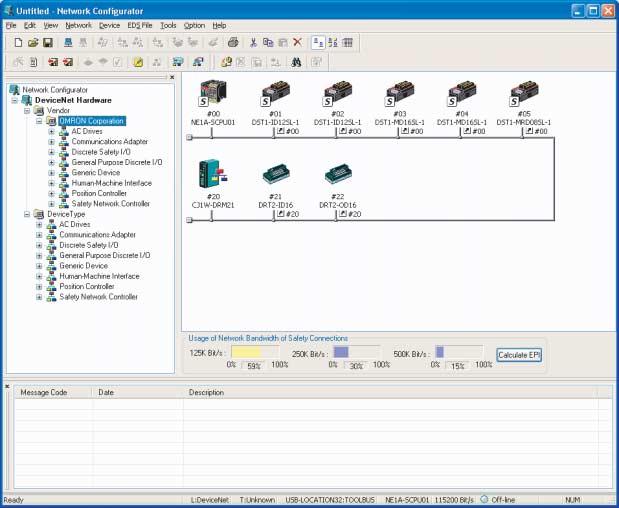Open the Help menu

click(219, 25)
